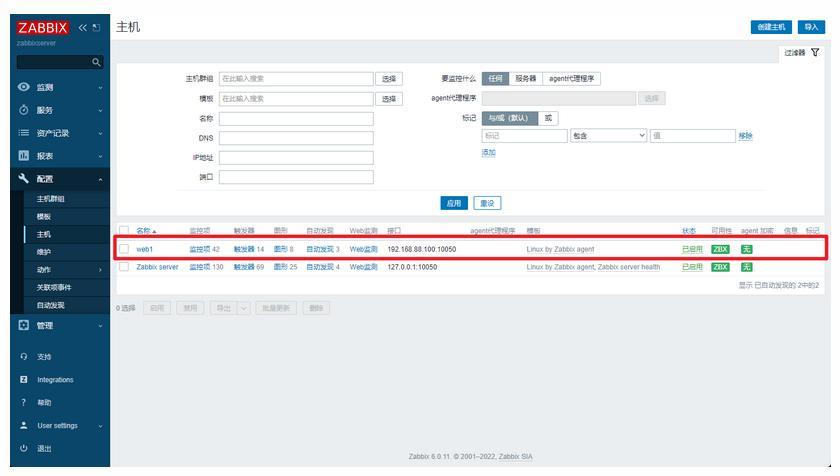Click the User settings person icon
The width and height of the screenshot is (840, 476).
point(24,425)
